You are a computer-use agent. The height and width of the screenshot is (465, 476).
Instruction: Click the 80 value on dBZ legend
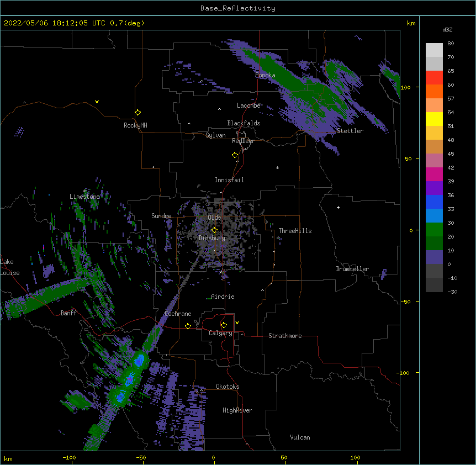click(x=451, y=44)
